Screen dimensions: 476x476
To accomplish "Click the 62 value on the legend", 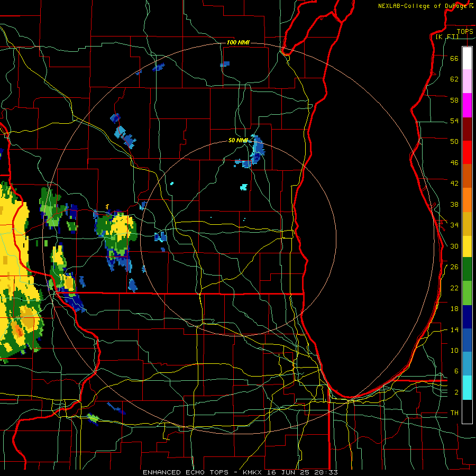I will pos(454,79).
